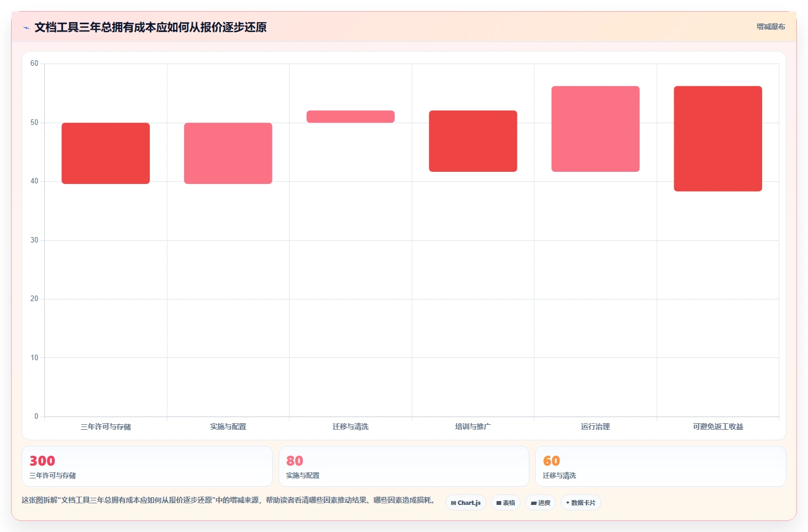Screen dimensions: 808x532
Task: Click x-axis label 培训与推广
Action: (x=473, y=426)
